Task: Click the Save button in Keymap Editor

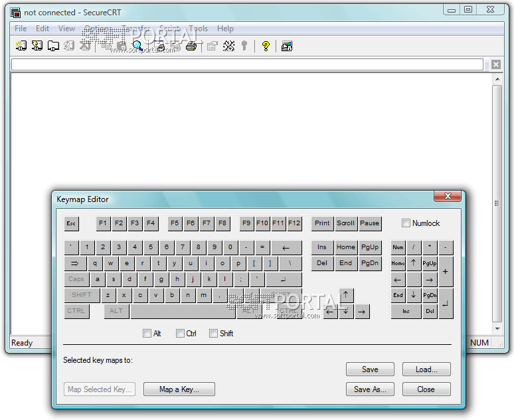Action: pos(370,369)
